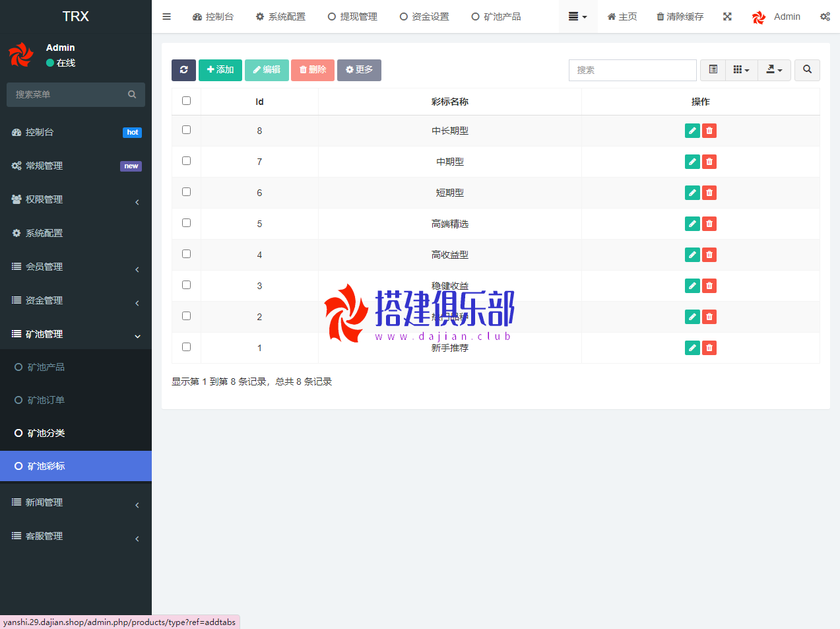Viewport: 840px width, 629px height.
Task: Click the refresh table icon button
Action: [x=183, y=70]
